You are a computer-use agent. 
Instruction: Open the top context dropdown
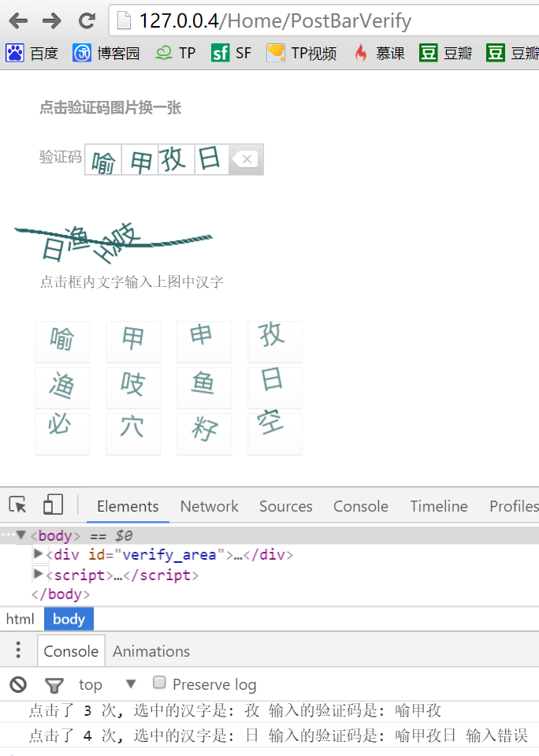[107, 684]
